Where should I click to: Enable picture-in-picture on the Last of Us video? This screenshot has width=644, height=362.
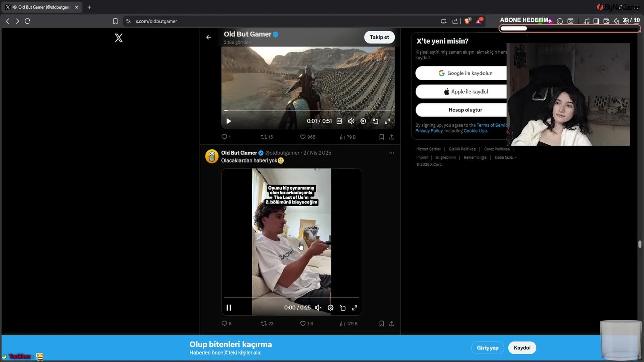click(343, 308)
